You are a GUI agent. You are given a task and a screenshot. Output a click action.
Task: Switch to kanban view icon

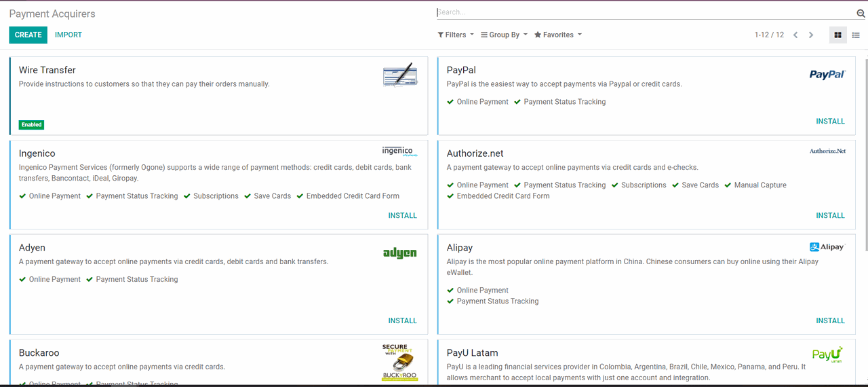click(x=838, y=35)
